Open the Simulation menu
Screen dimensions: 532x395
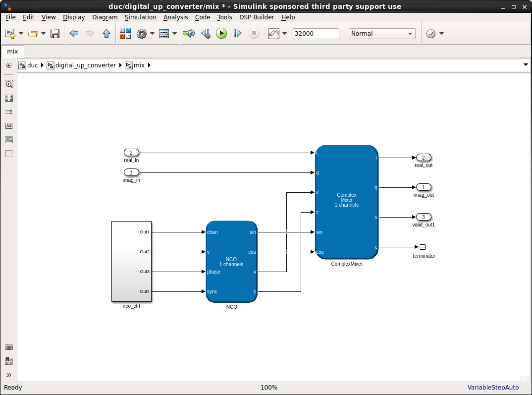click(x=140, y=17)
